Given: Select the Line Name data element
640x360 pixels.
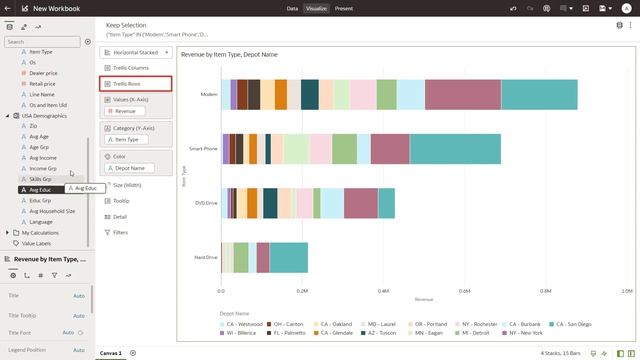Looking at the screenshot, I should click(x=42, y=94).
